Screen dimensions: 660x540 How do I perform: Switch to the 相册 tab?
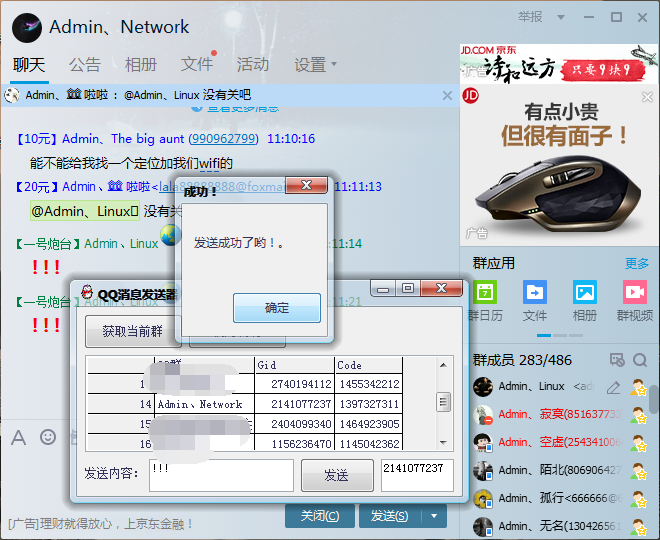141,65
